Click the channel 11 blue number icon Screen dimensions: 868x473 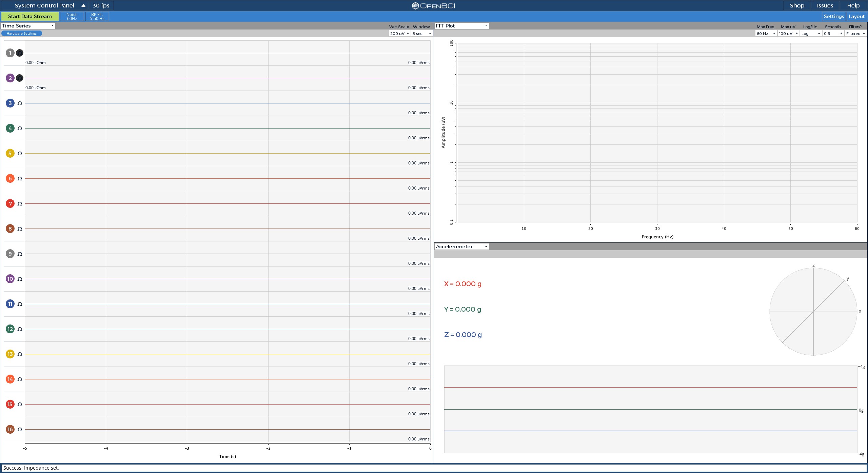click(x=10, y=304)
